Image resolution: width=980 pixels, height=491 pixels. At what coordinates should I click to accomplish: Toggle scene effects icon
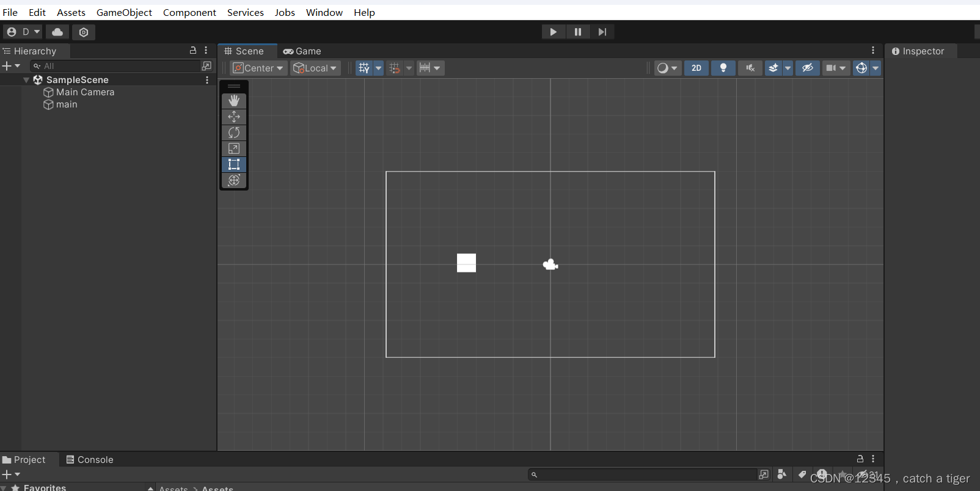pyautogui.click(x=773, y=68)
